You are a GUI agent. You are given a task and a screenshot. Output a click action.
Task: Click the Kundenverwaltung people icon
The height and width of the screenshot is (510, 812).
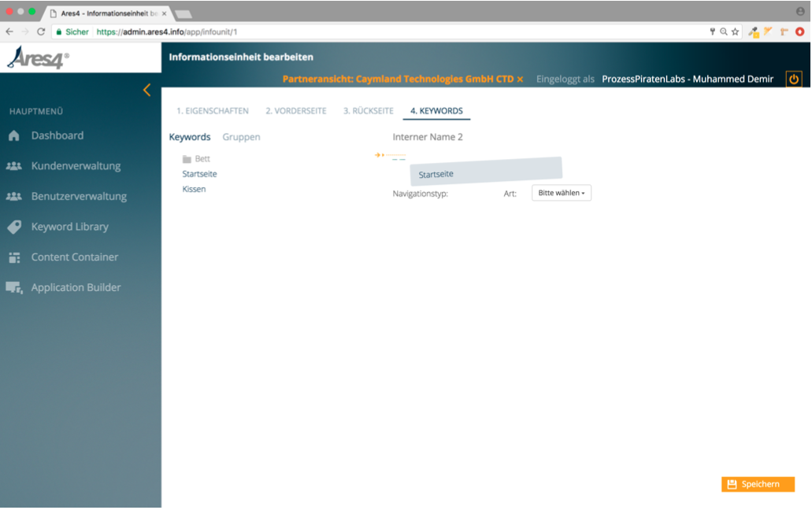point(14,166)
